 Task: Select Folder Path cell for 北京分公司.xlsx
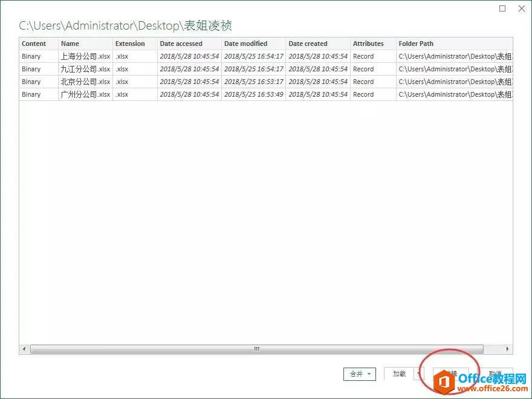(454, 82)
